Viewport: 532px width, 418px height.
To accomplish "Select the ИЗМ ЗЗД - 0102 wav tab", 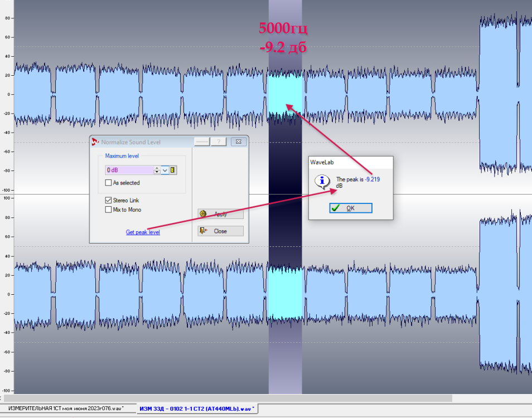I will coord(196,409).
